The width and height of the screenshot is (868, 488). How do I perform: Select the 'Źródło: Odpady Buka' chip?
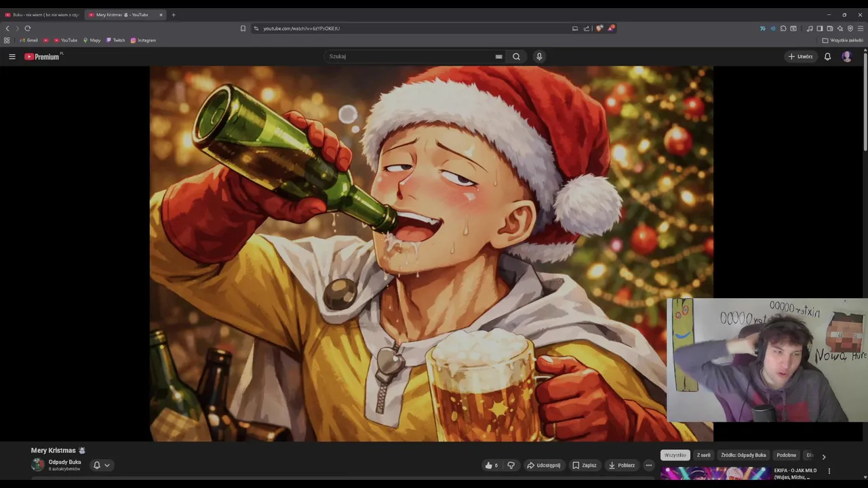[744, 455]
